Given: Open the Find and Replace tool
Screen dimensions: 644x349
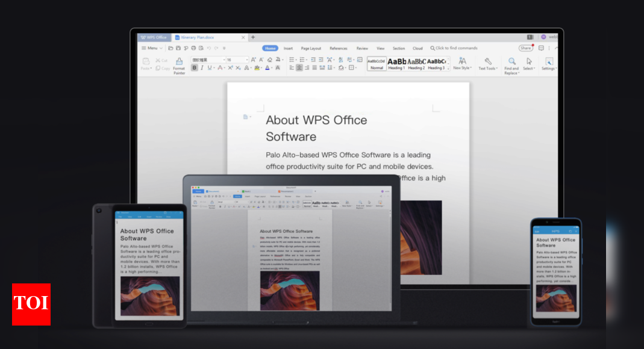Looking at the screenshot, I should (511, 61).
